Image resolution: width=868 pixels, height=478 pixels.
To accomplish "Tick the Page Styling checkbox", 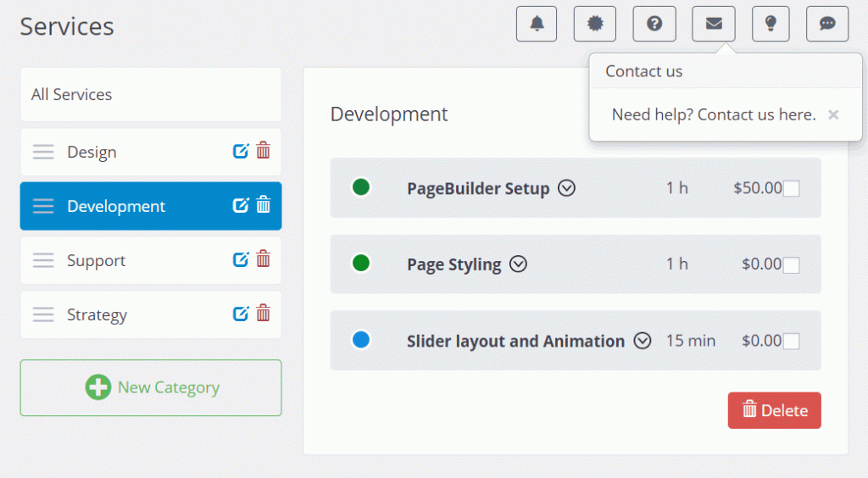I will [791, 265].
